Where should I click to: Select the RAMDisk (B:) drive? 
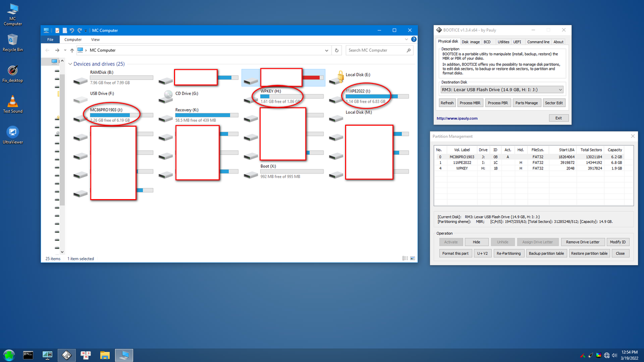(113, 77)
